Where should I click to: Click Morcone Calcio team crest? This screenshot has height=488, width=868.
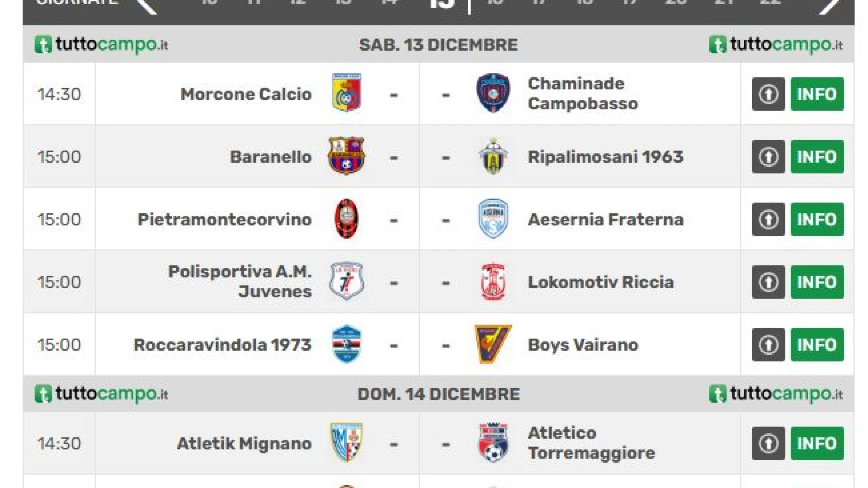346,93
